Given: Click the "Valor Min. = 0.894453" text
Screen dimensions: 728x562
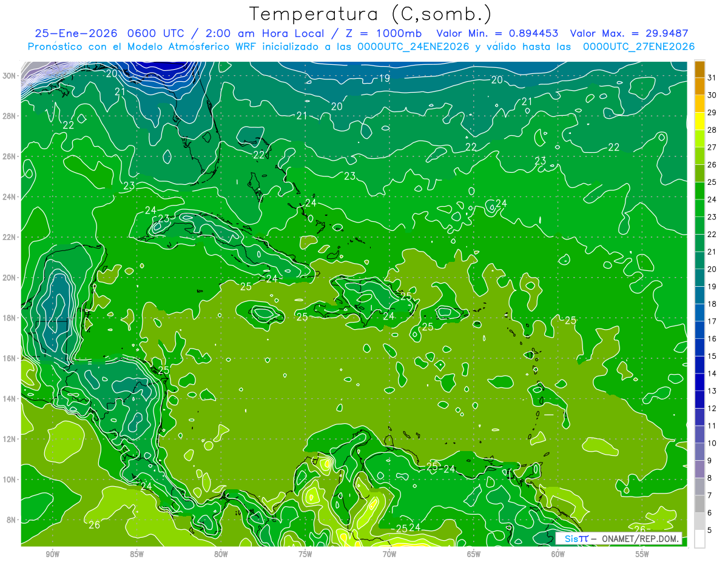Looking at the screenshot, I should click(497, 33).
